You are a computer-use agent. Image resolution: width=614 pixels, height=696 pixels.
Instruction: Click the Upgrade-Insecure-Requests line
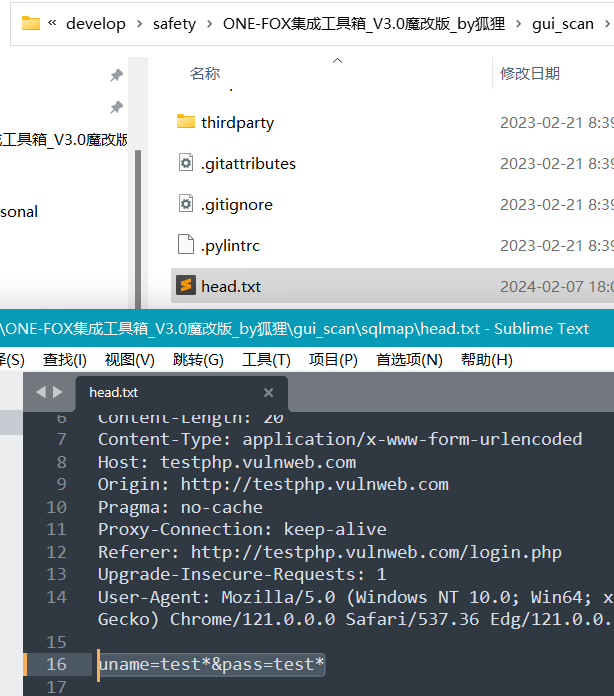click(242, 575)
